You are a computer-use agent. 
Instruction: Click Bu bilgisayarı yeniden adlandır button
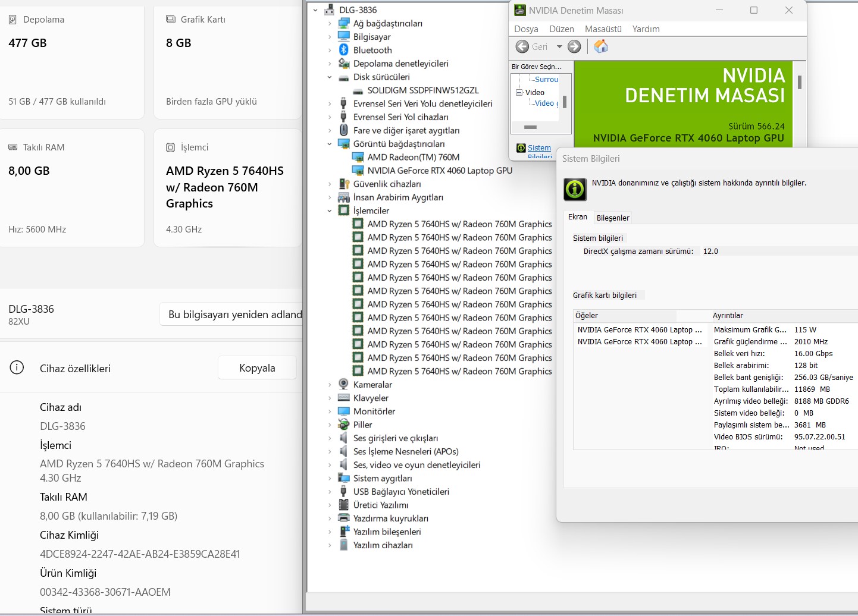tap(231, 314)
